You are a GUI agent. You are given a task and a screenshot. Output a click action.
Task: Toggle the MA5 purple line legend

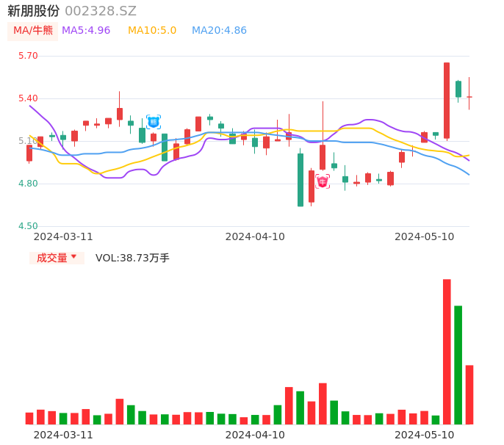coord(86,31)
